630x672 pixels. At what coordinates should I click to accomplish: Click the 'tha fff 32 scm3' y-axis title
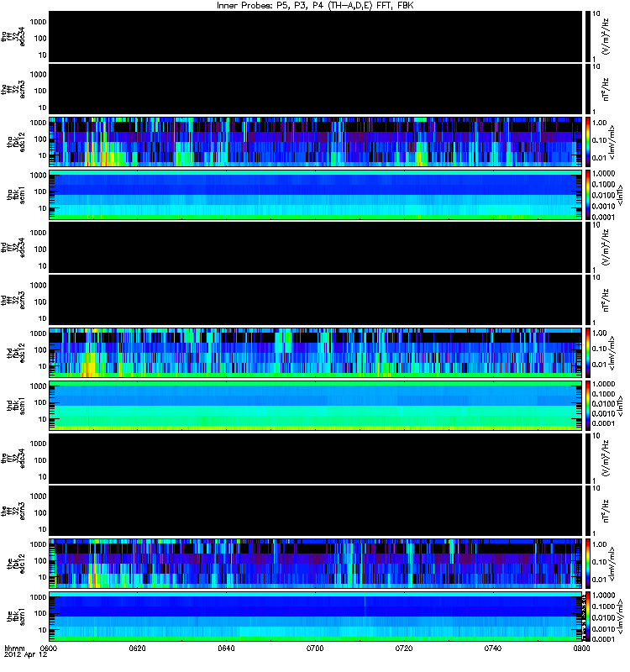pyautogui.click(x=13, y=89)
